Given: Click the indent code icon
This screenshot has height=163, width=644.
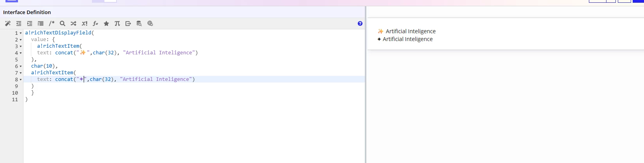Looking at the screenshot, I should tap(30, 23).
